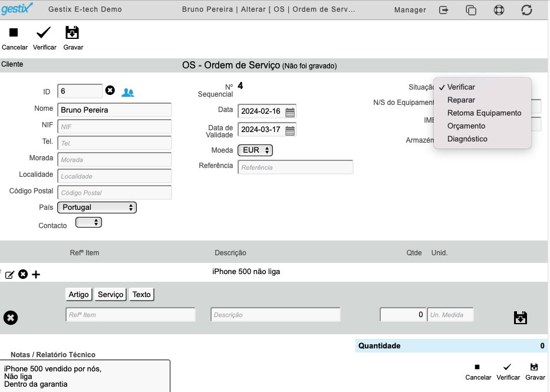
Task: Select Verificar in Situação list
Action: (x=482, y=87)
